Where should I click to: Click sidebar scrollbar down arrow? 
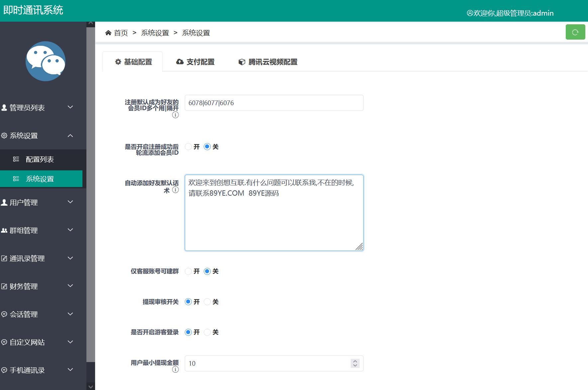point(91,386)
